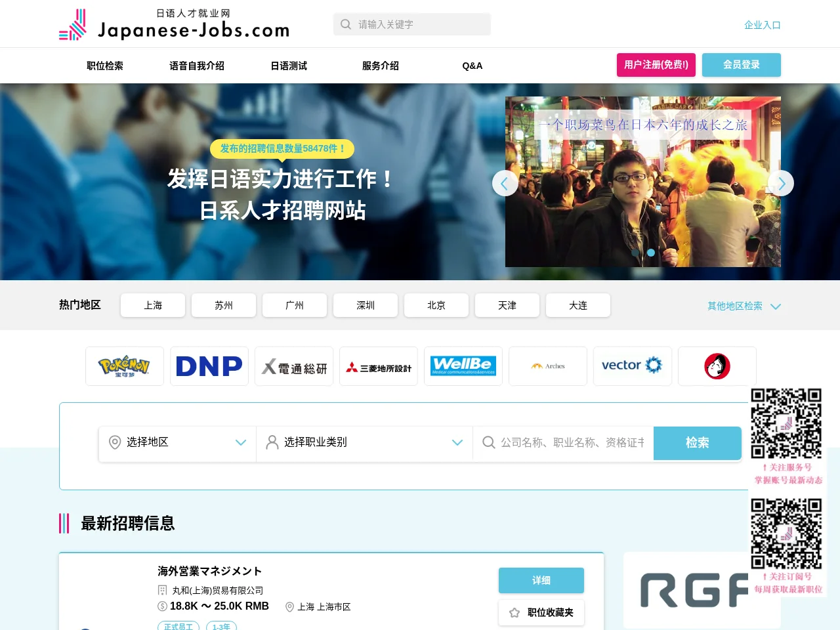Screen dimensions: 840x630
Task: Click the 正式员工 tag
Action: (x=178, y=626)
